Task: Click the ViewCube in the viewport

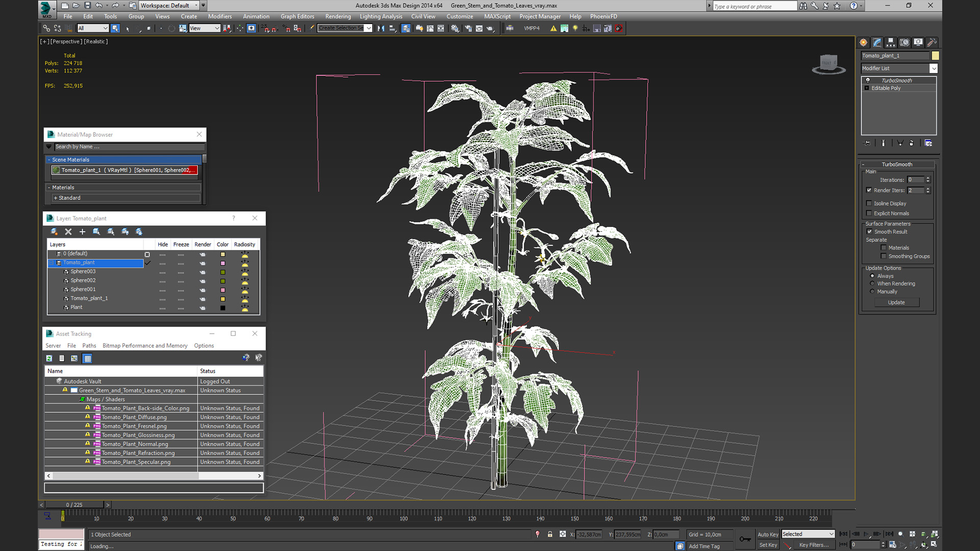Action: [x=828, y=63]
